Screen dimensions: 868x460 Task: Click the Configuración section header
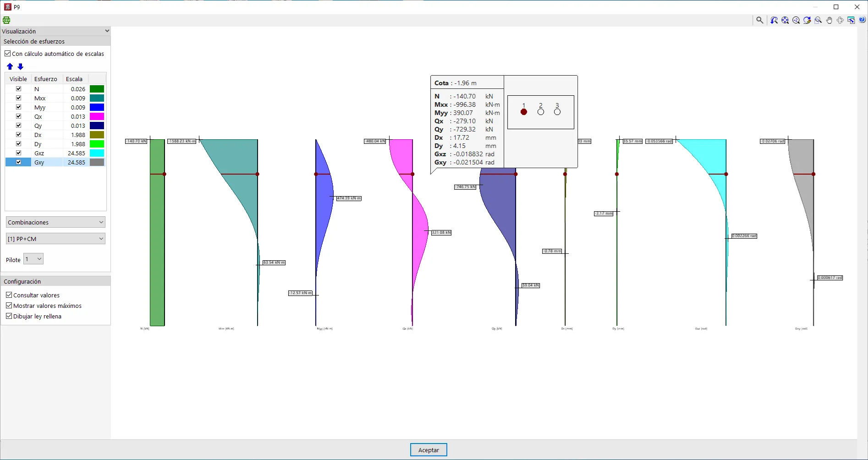55,281
